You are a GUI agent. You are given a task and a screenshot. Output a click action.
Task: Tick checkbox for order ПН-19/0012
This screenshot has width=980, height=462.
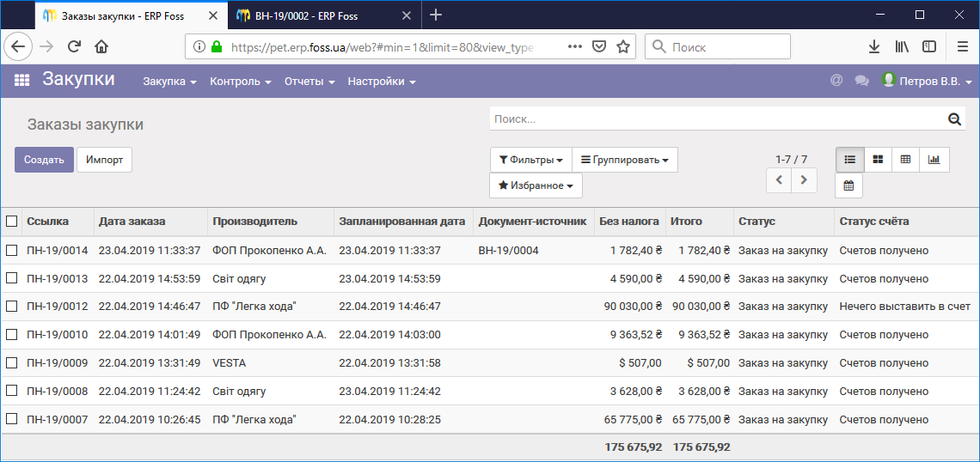point(11,307)
